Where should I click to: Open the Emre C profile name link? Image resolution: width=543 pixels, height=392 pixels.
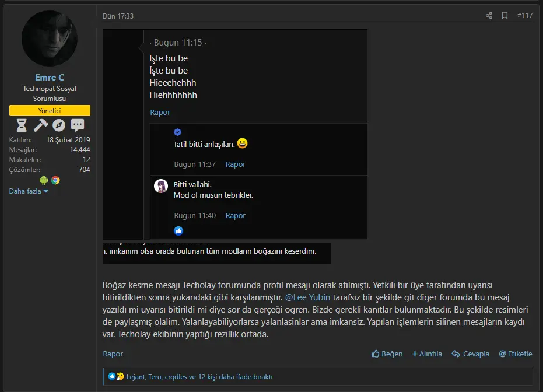point(50,78)
